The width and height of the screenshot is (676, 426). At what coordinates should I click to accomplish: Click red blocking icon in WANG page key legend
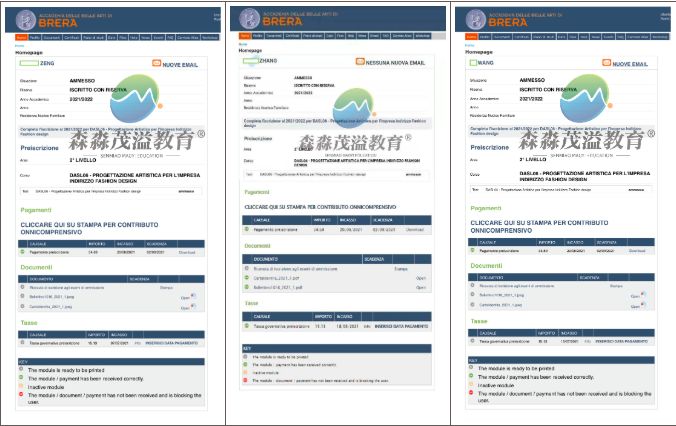[471, 393]
